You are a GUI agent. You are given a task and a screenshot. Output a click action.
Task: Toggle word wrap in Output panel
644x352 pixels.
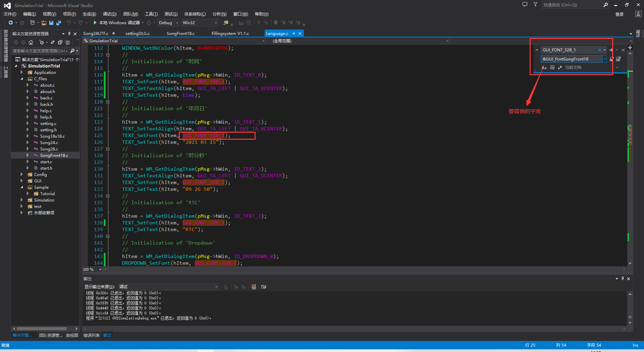tap(264, 287)
